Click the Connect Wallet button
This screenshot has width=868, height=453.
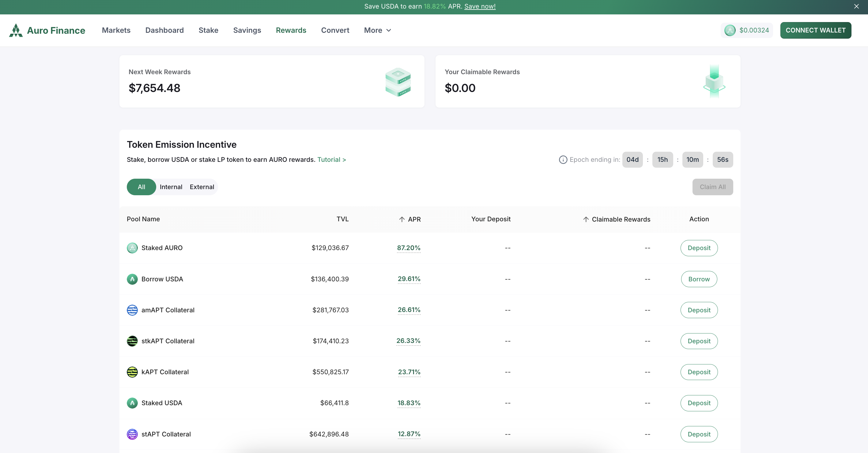(815, 30)
